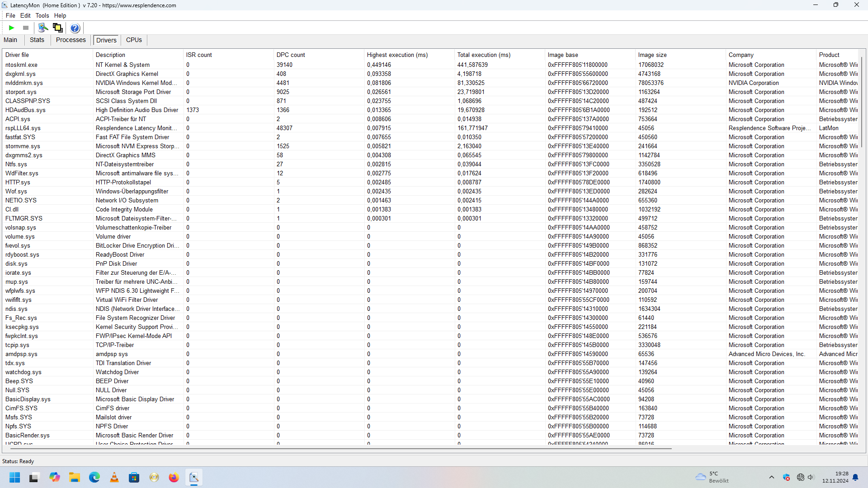Select the nvlddmkm.sys driver row
This screenshot has height=488, width=868.
coord(24,83)
